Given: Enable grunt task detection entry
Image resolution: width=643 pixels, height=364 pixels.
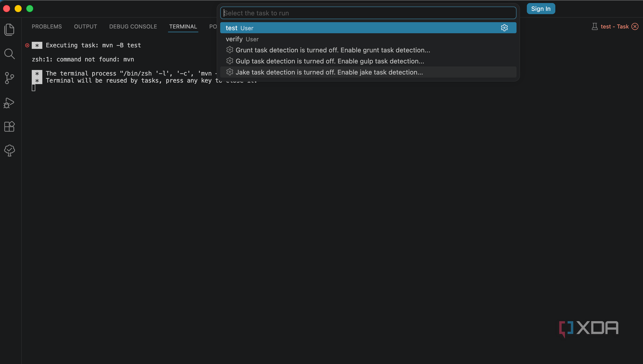Looking at the screenshot, I should click(368, 50).
